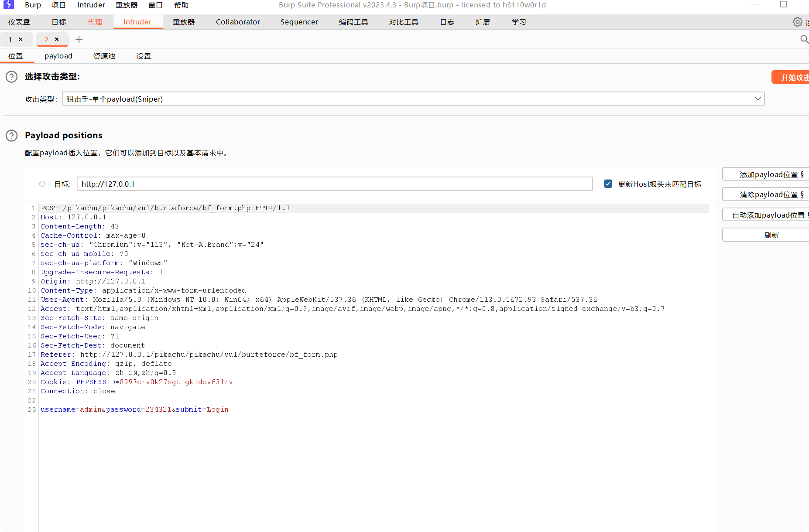Open the settings gear icon
Screen dimensions: 809x532
click(x=797, y=22)
